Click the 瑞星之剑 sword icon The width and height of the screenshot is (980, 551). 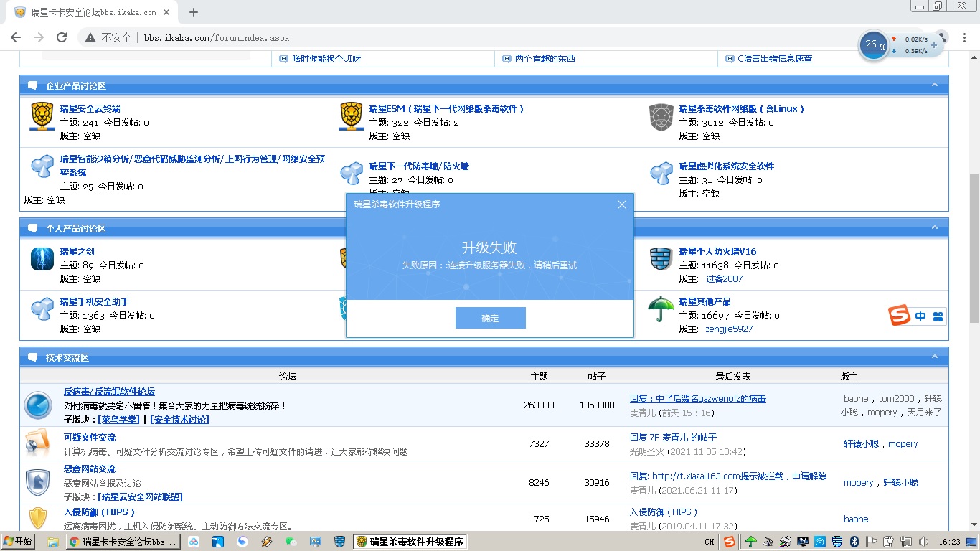click(x=42, y=258)
